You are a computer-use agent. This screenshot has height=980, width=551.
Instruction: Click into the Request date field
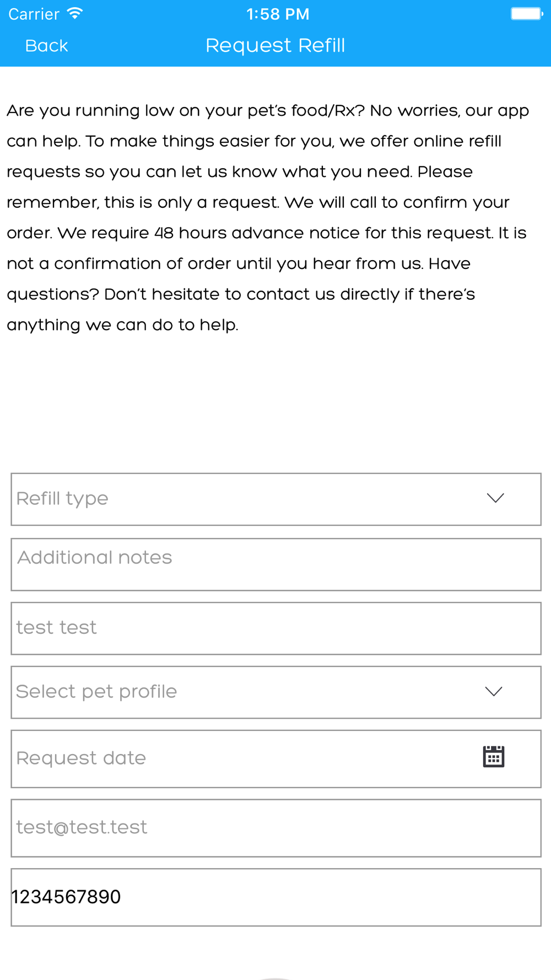(276, 759)
